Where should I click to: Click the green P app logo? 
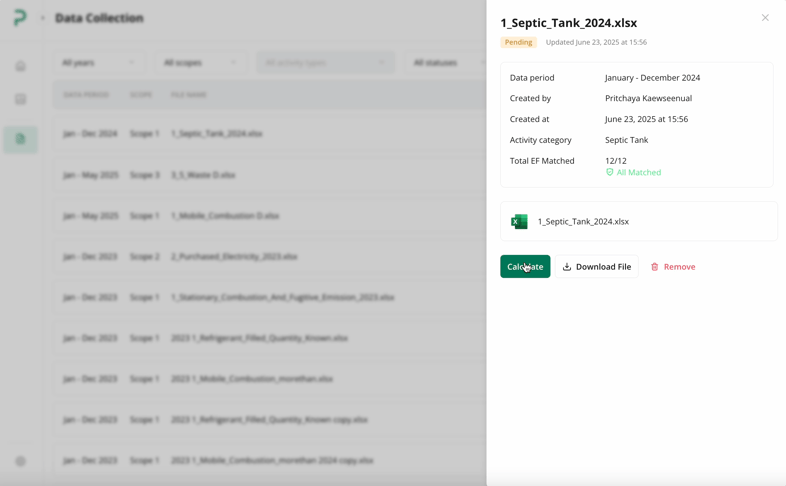20,18
